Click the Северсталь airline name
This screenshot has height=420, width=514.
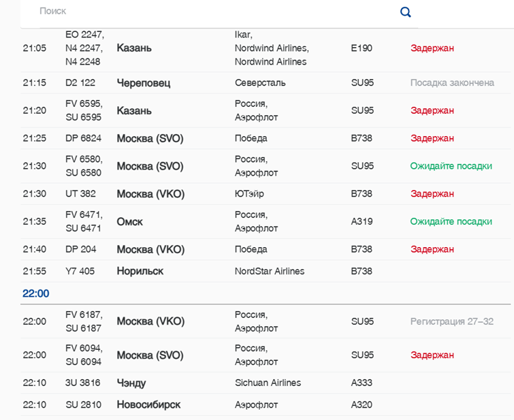coord(260,83)
